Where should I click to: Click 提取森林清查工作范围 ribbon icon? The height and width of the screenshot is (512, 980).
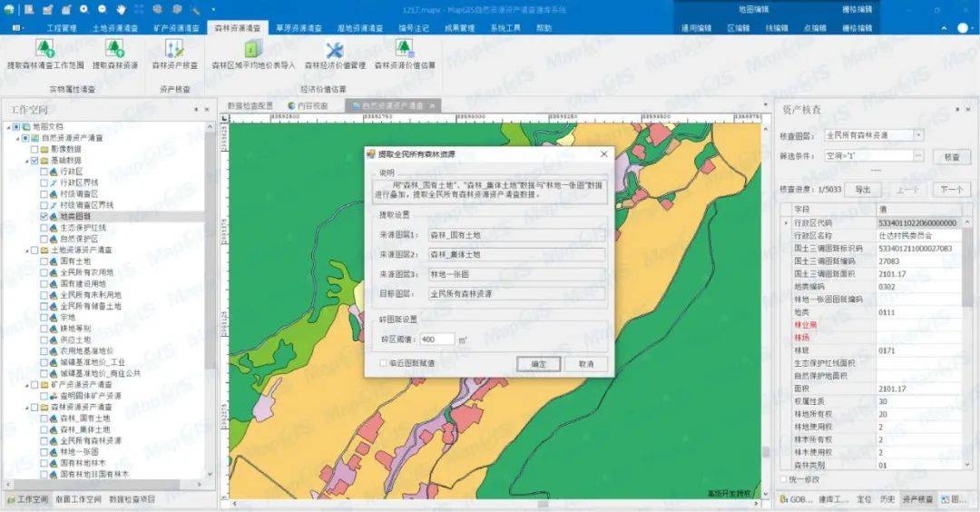[x=45, y=49]
